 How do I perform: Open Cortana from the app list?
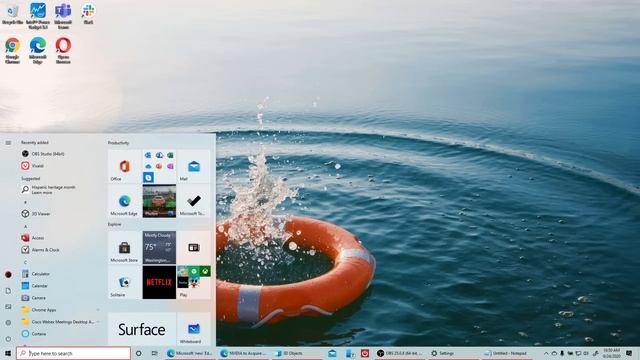tap(33, 333)
